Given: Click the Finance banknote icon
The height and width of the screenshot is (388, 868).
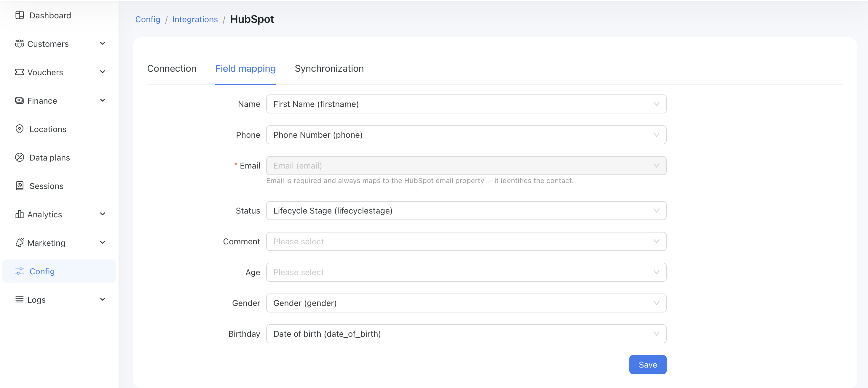Looking at the screenshot, I should [20, 101].
